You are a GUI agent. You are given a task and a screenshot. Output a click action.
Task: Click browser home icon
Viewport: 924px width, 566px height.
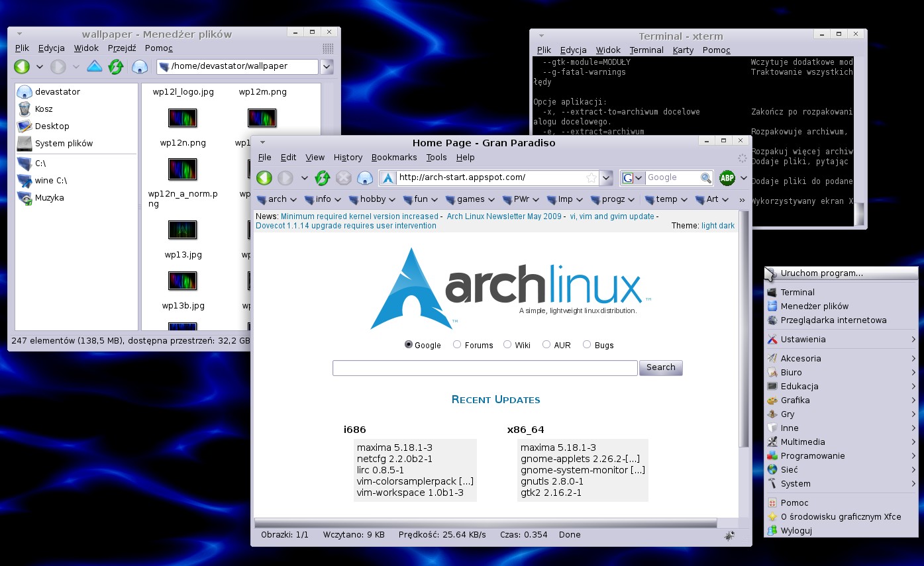(x=365, y=177)
